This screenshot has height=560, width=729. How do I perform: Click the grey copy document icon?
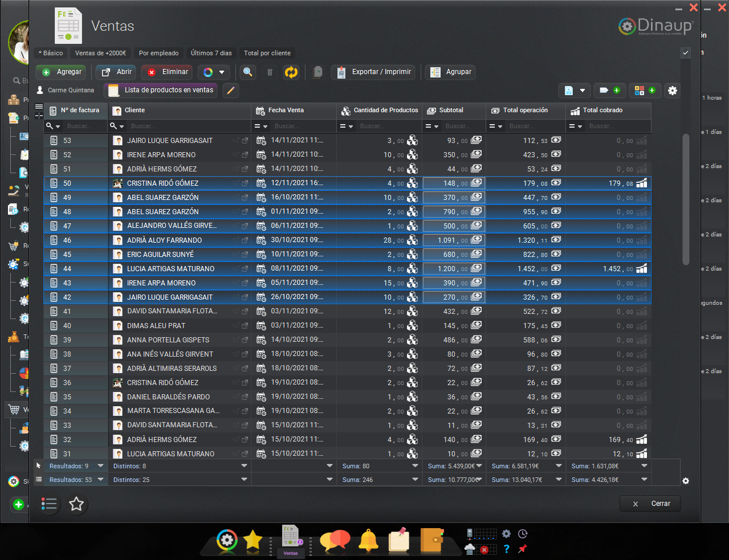pyautogui.click(x=318, y=72)
